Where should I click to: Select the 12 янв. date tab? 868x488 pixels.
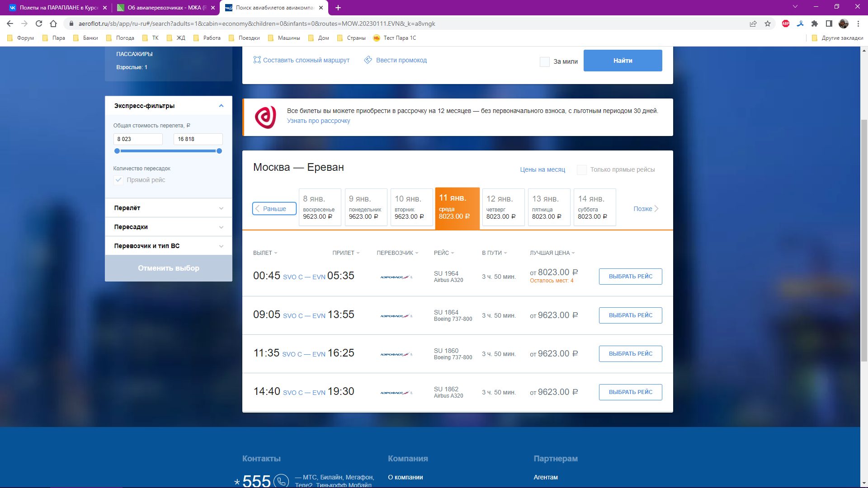click(503, 207)
